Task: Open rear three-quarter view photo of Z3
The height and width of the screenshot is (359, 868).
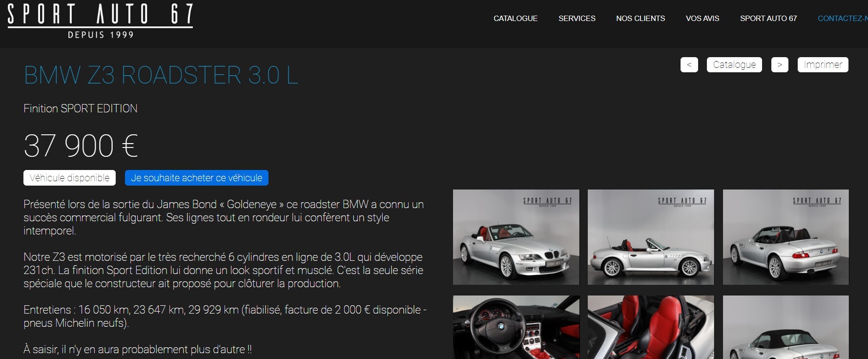Action: pyautogui.click(x=786, y=237)
